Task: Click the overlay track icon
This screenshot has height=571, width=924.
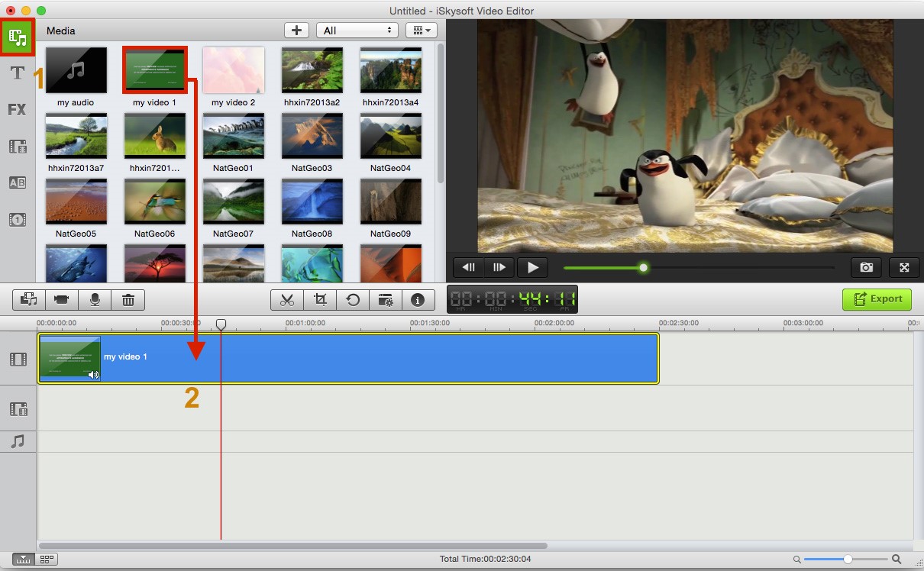Action: (x=18, y=409)
